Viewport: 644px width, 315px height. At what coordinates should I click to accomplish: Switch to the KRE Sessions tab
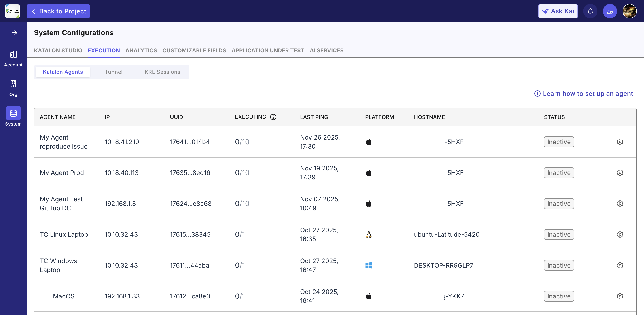[x=162, y=72]
